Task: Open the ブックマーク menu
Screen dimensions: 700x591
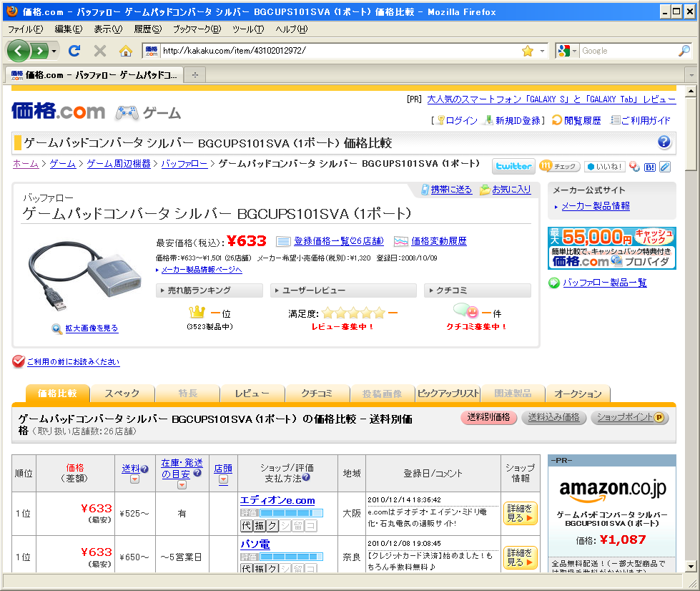Action: click(x=197, y=29)
